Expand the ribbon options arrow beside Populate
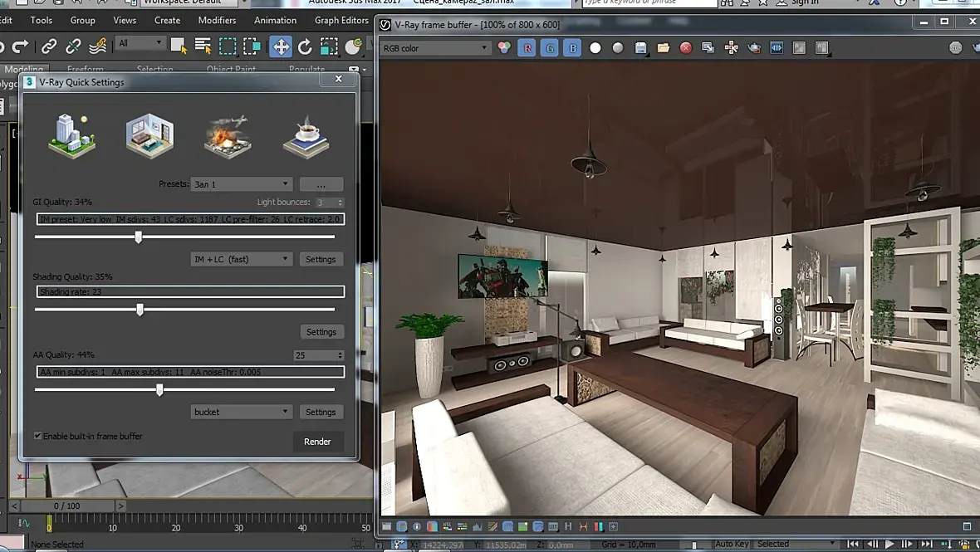This screenshot has height=552, width=980. point(363,70)
